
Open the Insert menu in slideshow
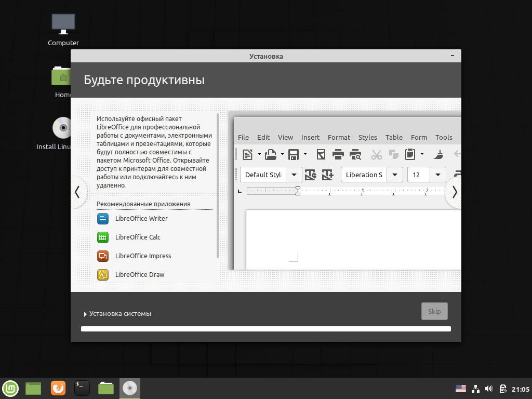click(310, 137)
